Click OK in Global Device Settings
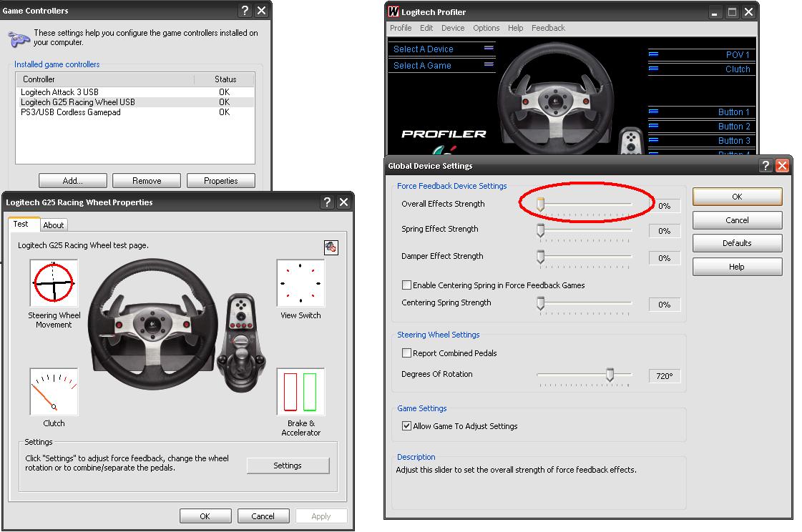Screen dimensions: 802x532 tap(737, 196)
